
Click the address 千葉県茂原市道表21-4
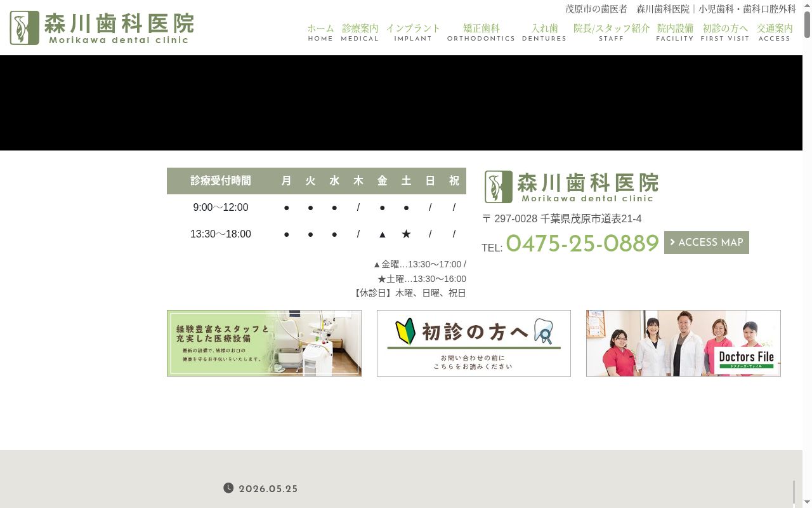pos(591,219)
